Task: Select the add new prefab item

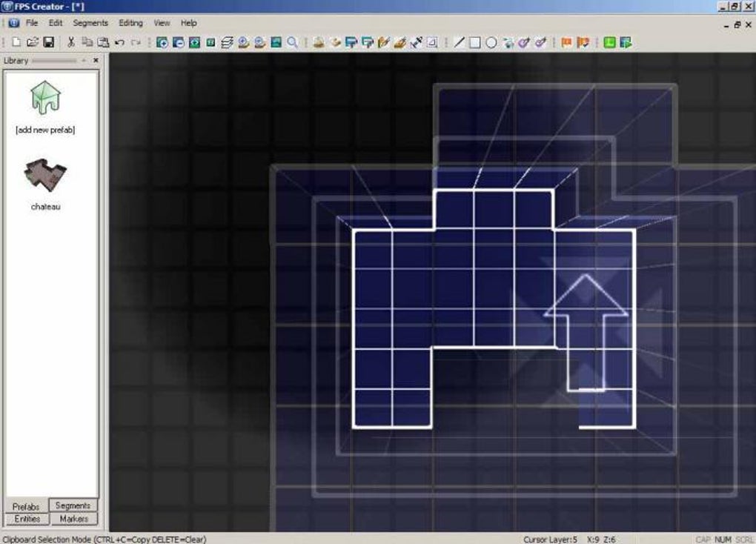Action: (45, 107)
